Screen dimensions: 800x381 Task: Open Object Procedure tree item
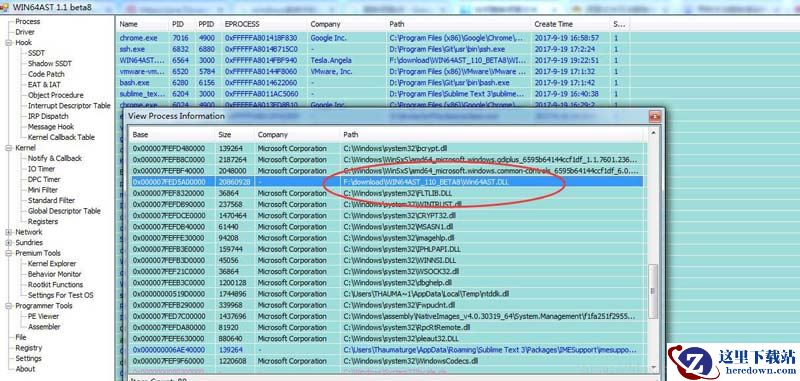[56, 95]
